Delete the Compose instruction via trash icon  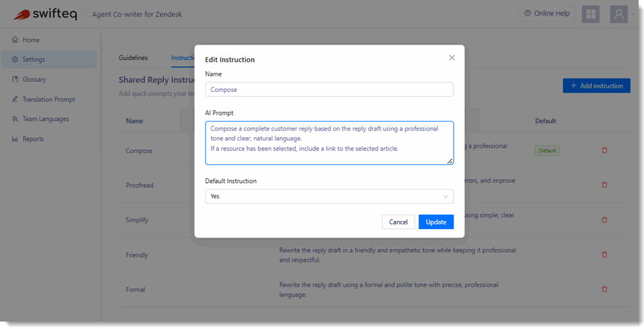pos(604,151)
